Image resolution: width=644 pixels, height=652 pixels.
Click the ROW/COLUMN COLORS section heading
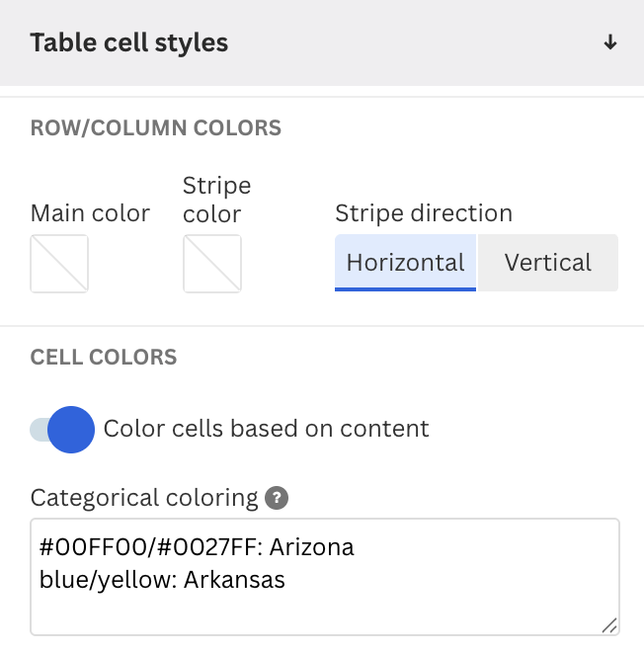click(156, 127)
